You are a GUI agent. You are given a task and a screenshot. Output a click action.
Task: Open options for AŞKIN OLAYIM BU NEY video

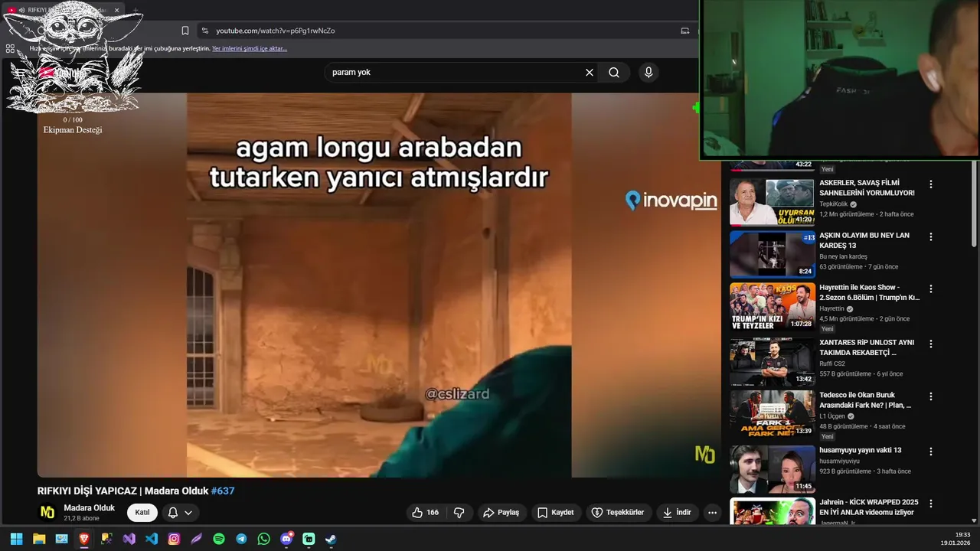coord(931,237)
